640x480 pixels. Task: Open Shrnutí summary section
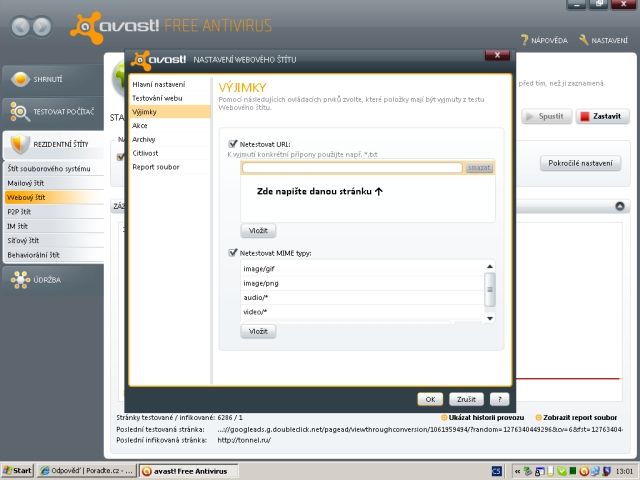(53, 79)
